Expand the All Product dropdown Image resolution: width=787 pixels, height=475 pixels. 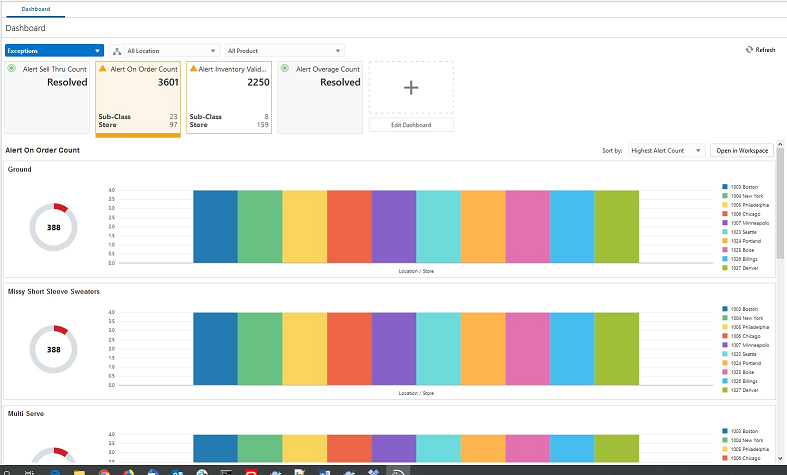click(x=285, y=51)
